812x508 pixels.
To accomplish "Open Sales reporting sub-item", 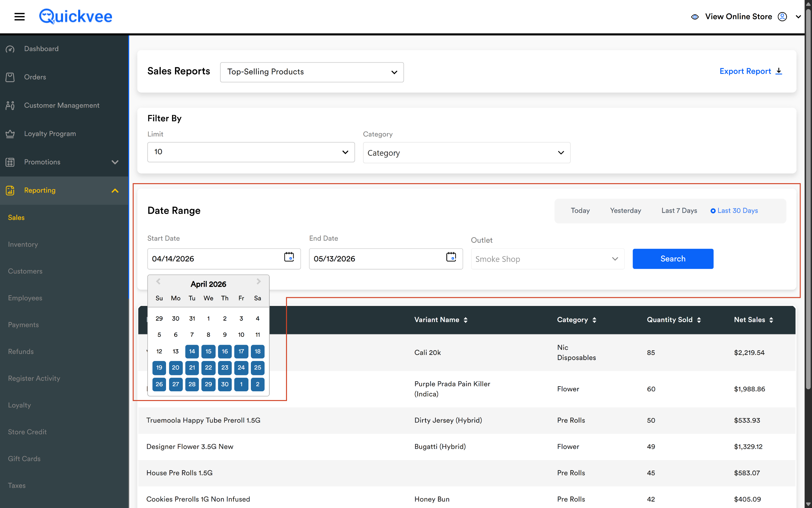I will pyautogui.click(x=16, y=218).
